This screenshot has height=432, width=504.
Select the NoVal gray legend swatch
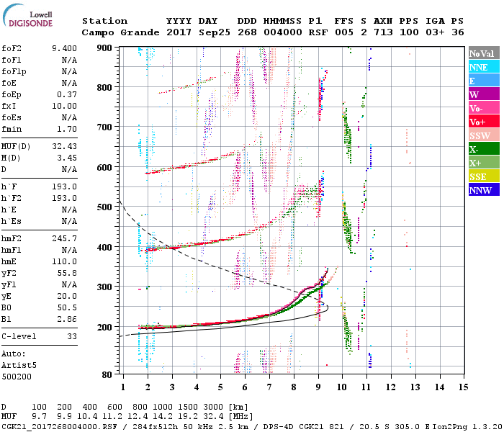(484, 53)
